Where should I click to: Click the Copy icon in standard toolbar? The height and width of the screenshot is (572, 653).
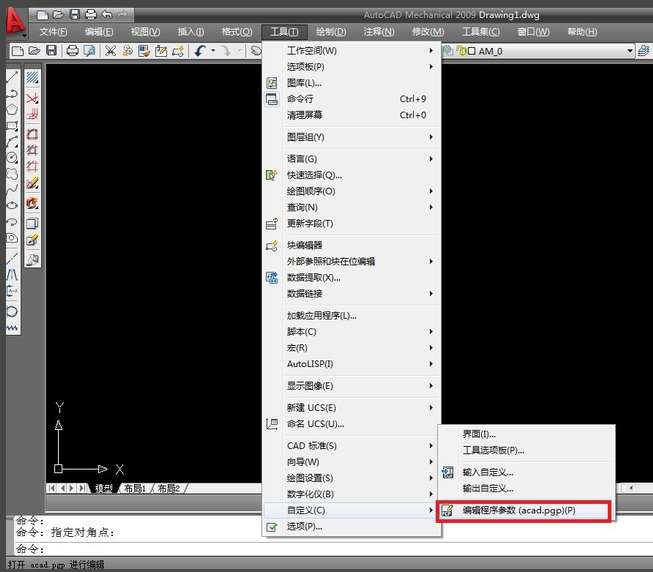coord(127,51)
